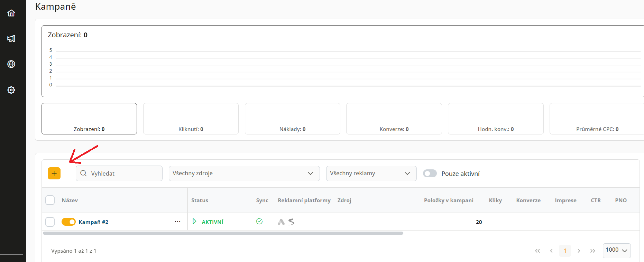Open the settings gear in sidebar
644x262 pixels.
coord(11,90)
